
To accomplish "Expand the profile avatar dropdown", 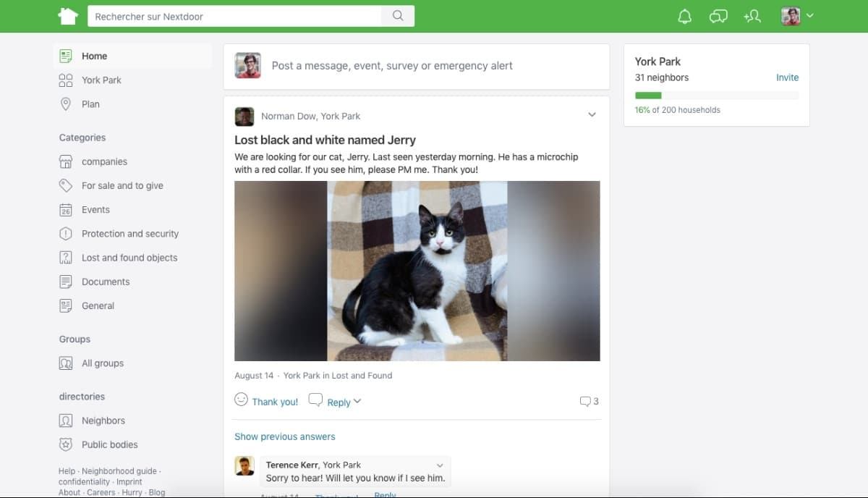I will coord(795,15).
